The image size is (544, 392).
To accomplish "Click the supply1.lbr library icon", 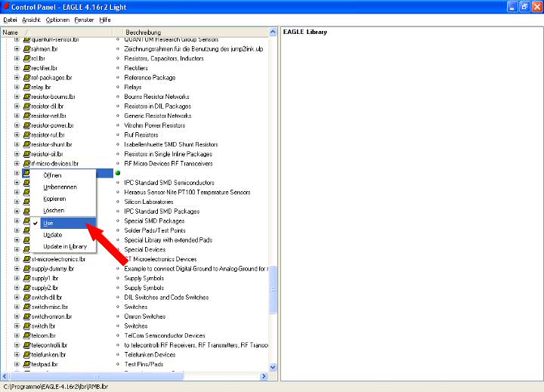I will (26, 278).
